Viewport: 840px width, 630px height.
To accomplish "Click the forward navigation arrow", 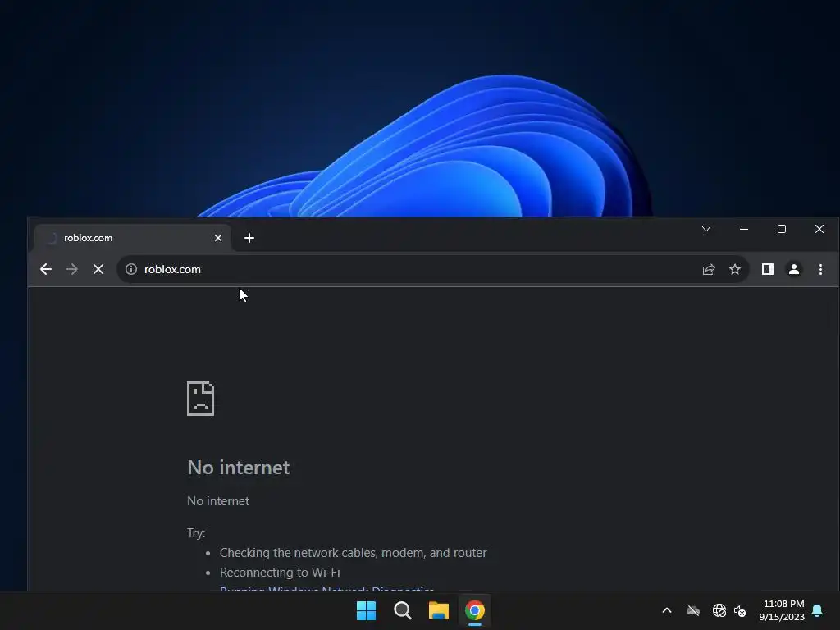I will tap(72, 269).
